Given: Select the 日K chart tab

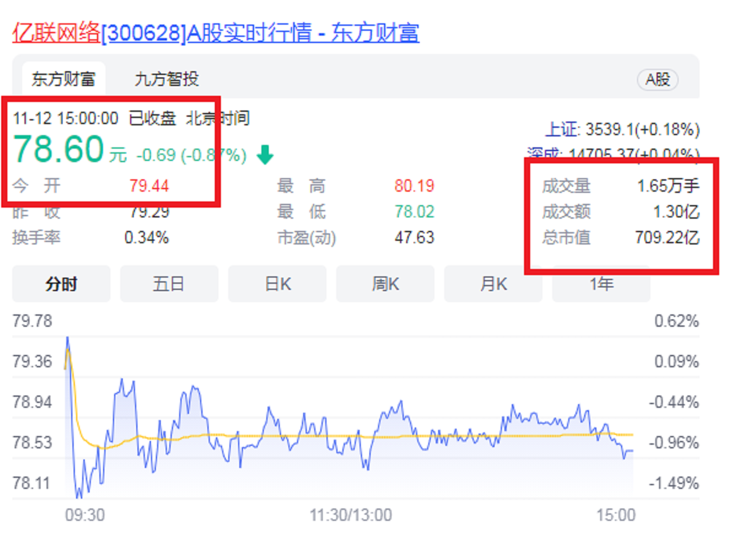Looking at the screenshot, I should tap(277, 284).
